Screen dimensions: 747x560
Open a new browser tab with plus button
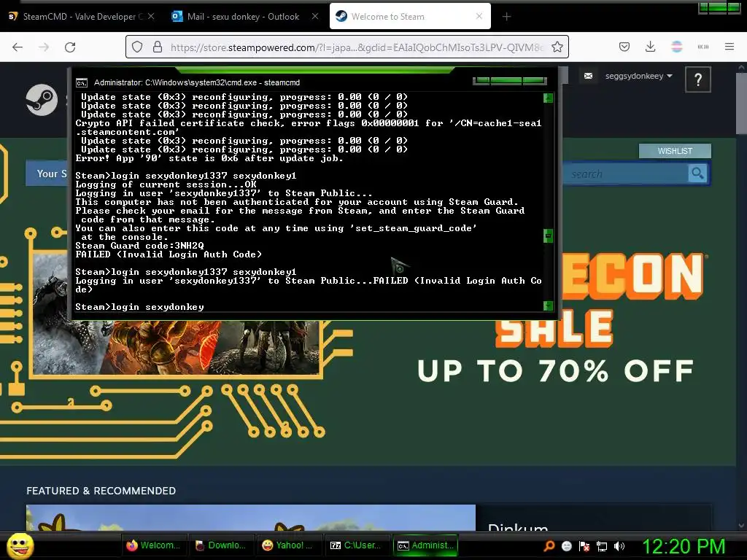(506, 17)
